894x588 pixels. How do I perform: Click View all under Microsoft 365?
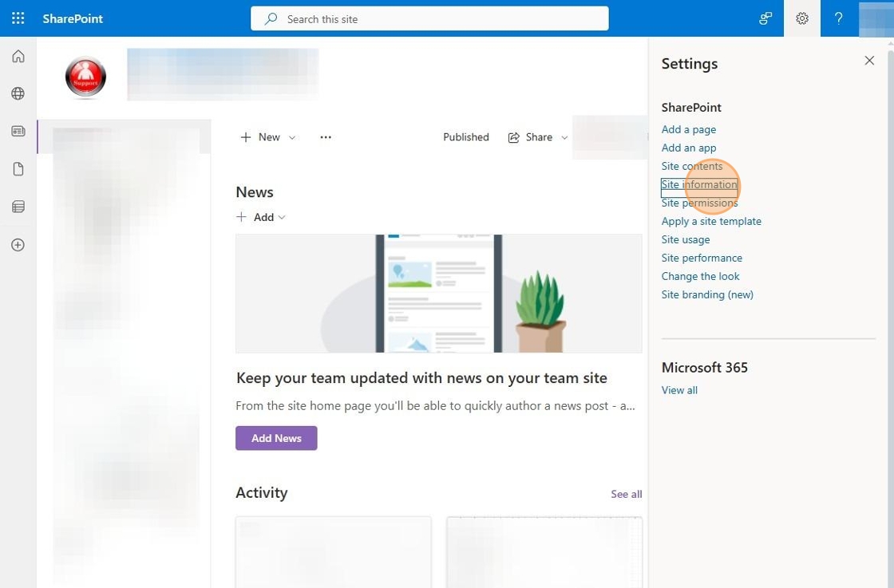679,390
